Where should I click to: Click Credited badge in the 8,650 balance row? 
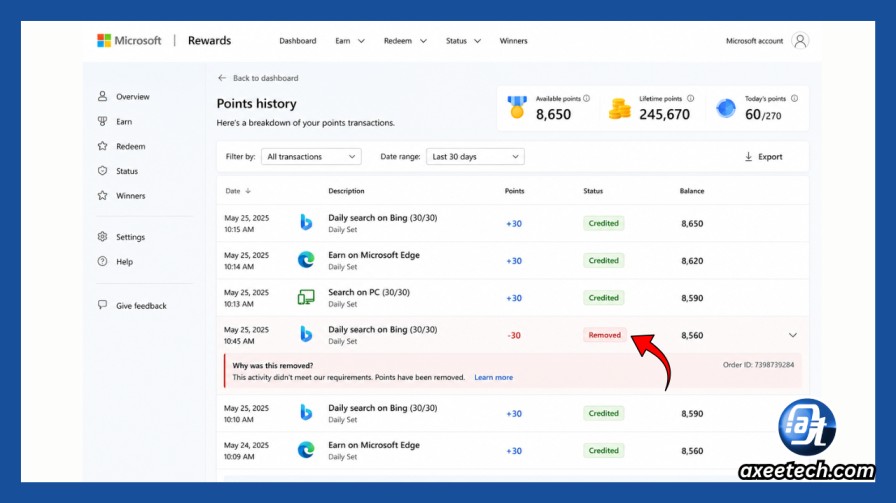point(603,223)
